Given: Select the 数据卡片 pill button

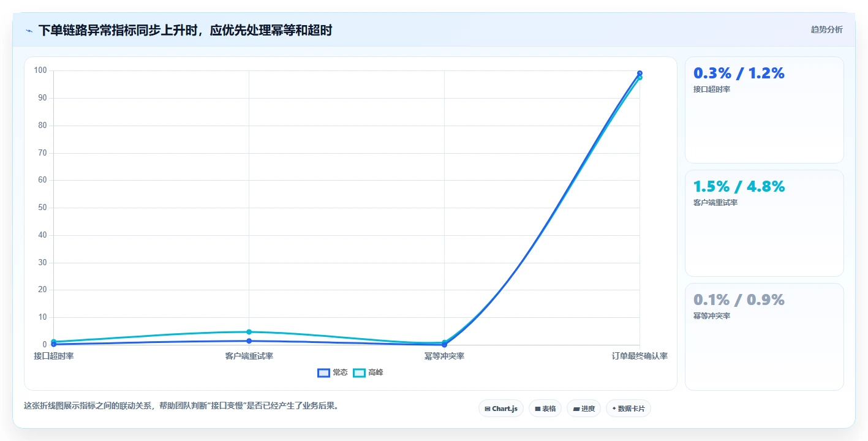Looking at the screenshot, I should (628, 409).
